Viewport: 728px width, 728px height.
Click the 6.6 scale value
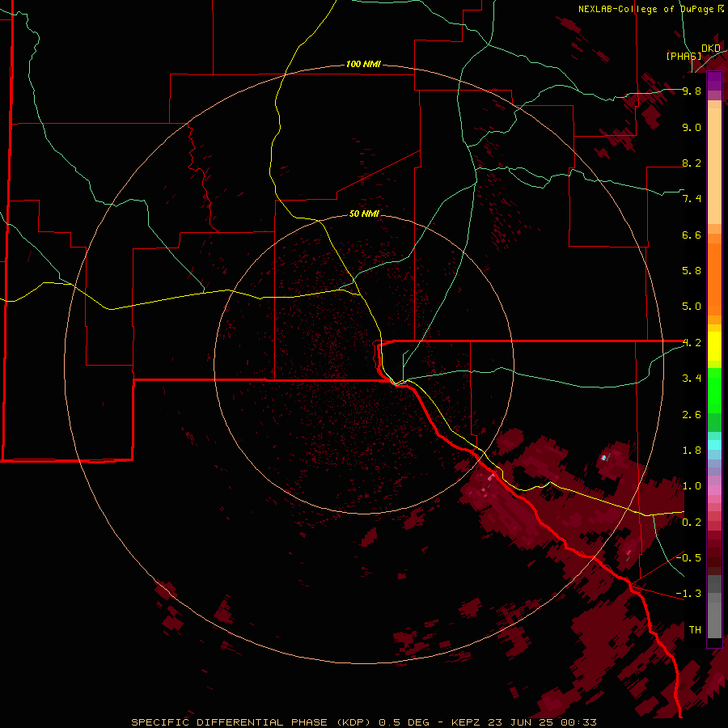(x=692, y=235)
